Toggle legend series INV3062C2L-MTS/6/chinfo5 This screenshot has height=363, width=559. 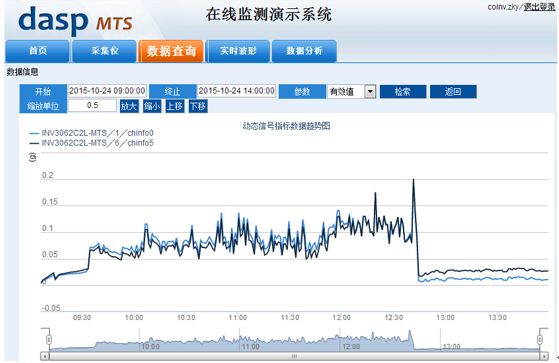[92, 143]
